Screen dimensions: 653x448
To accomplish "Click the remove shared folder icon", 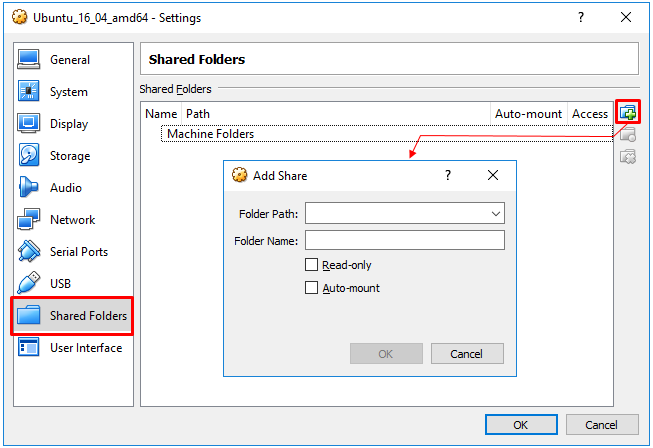I will click(628, 157).
